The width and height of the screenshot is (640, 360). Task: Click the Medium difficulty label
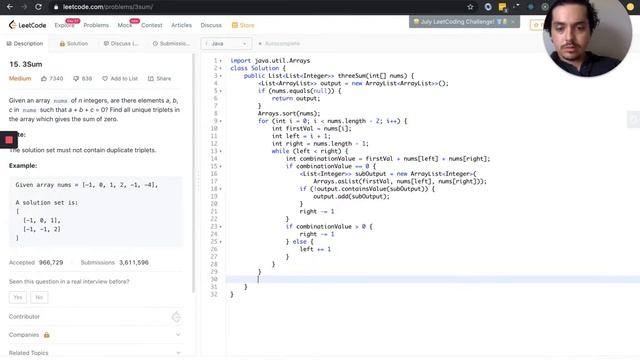(20, 78)
